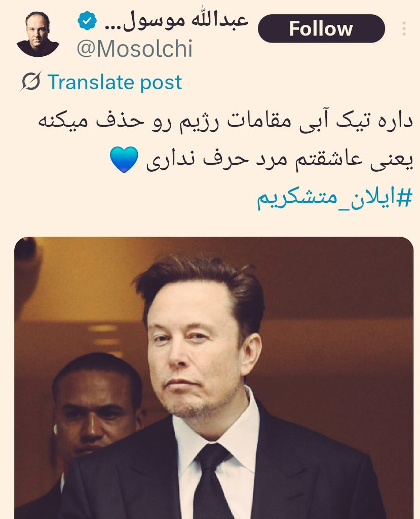The width and height of the screenshot is (420, 519).
Task: Click the Translate post link
Action: (x=114, y=82)
